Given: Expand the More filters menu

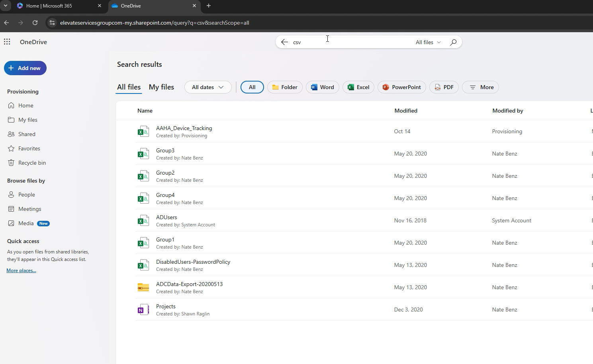Looking at the screenshot, I should pos(480,87).
